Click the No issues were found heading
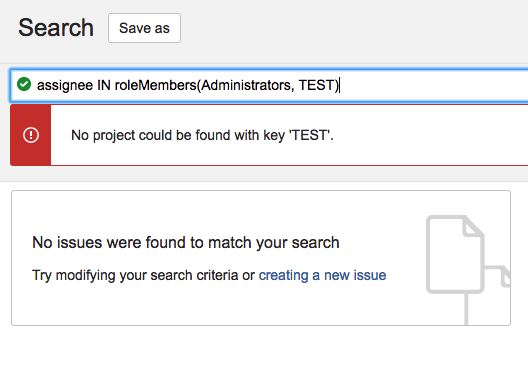Image resolution: width=528 pixels, height=370 pixels. 186,242
